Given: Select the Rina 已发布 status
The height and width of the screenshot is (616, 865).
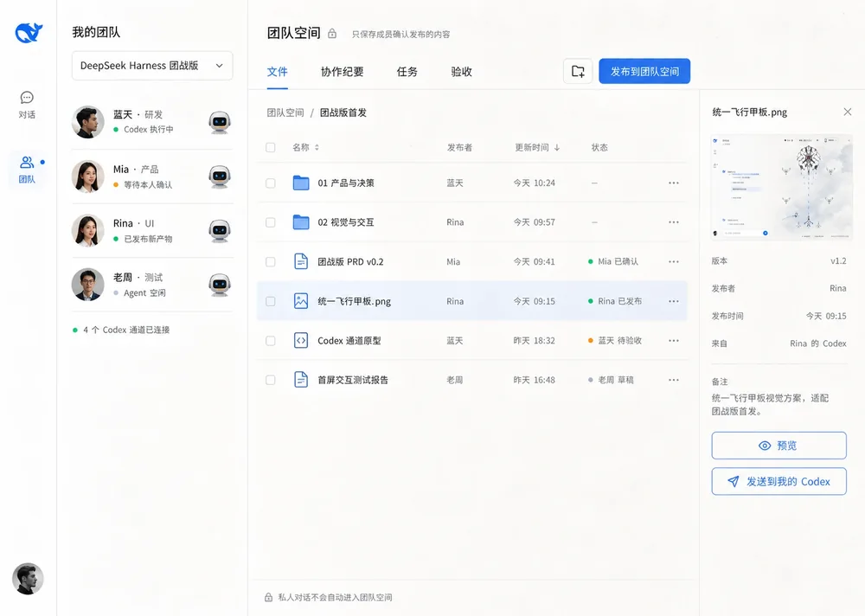Looking at the screenshot, I should [x=614, y=301].
